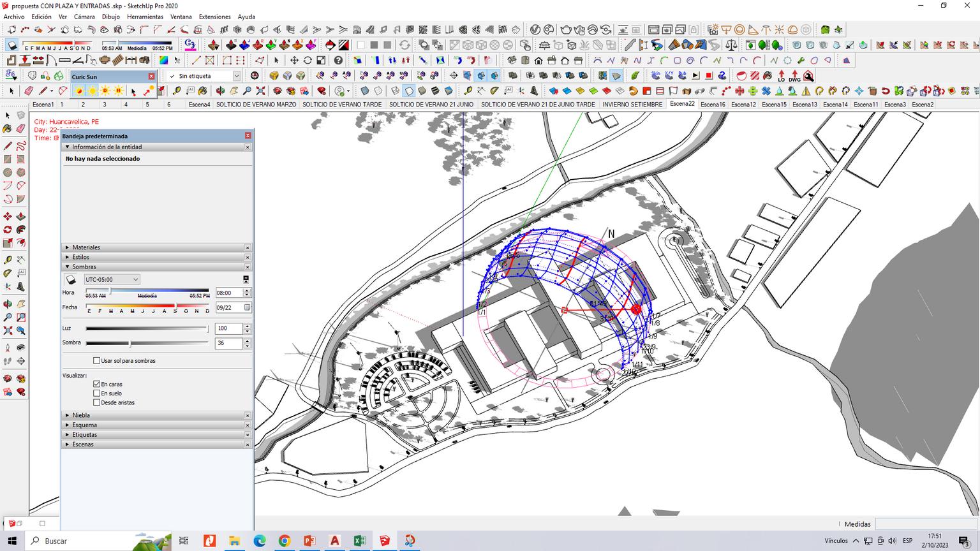Click the Zoom magnifier tool
This screenshot has width=980, height=551.
tap(8, 318)
